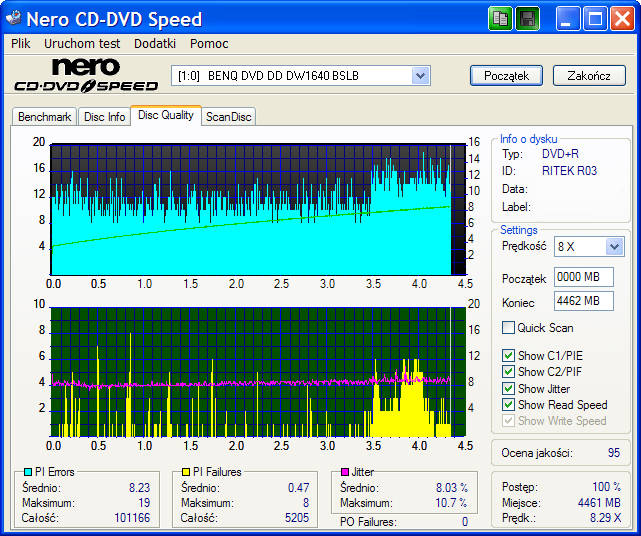
Task: Minimize the Nero CD-DVD Speed window
Action: click(x=568, y=19)
